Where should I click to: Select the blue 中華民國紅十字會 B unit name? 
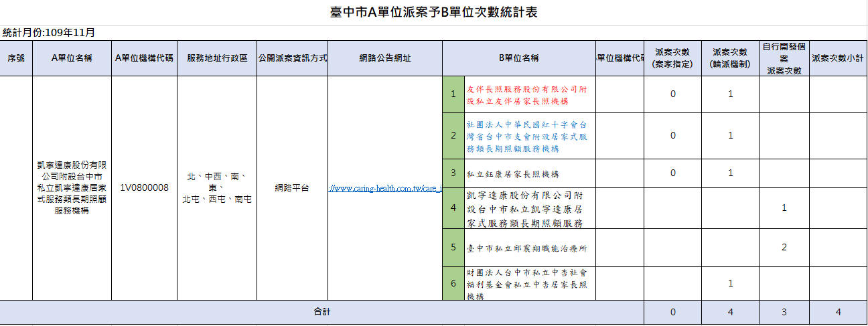[530, 136]
